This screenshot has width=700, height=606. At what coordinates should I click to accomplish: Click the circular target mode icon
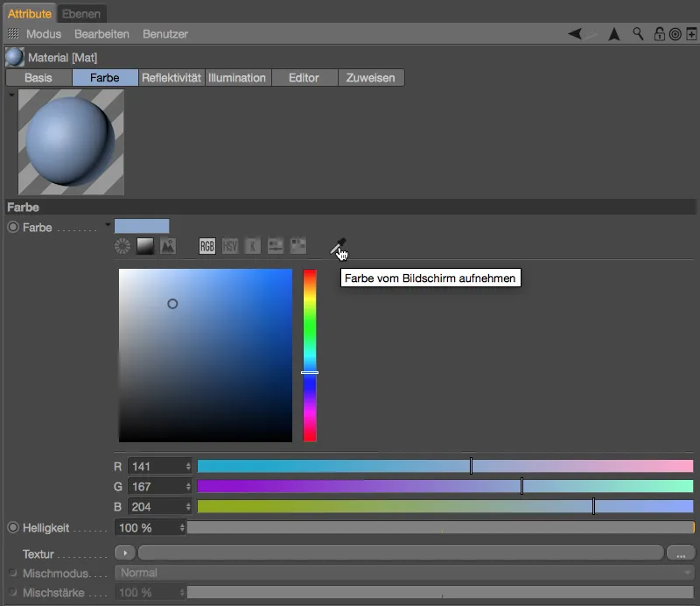tap(675, 34)
